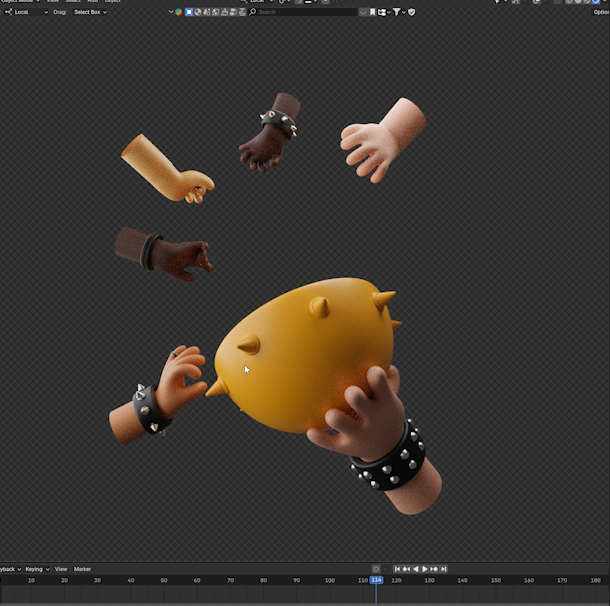The width and height of the screenshot is (610, 606).
Task: Open the Options popover at top right
Action: point(601,12)
